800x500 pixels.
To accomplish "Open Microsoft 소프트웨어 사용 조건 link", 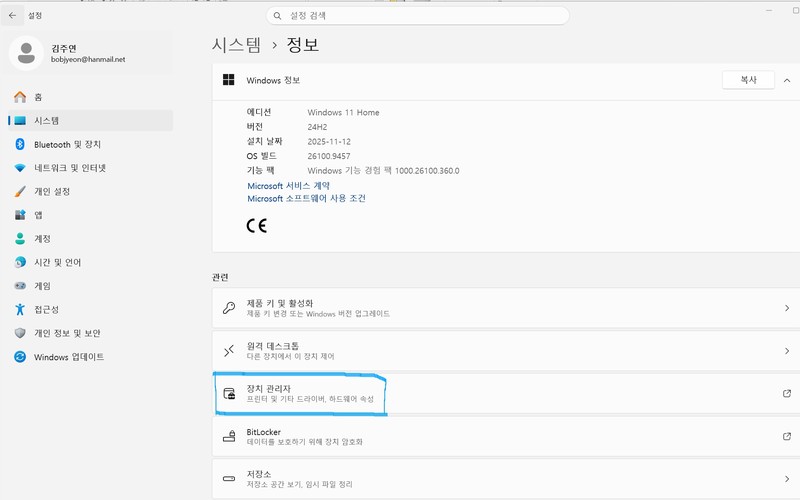I will click(306, 198).
